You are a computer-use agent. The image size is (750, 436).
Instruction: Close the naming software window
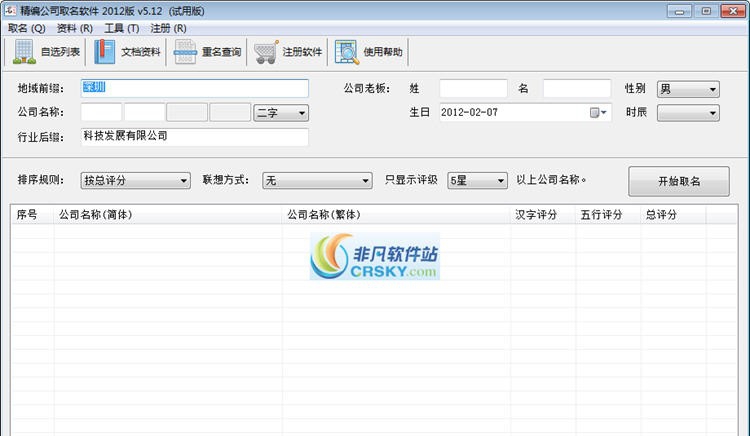click(733, 11)
